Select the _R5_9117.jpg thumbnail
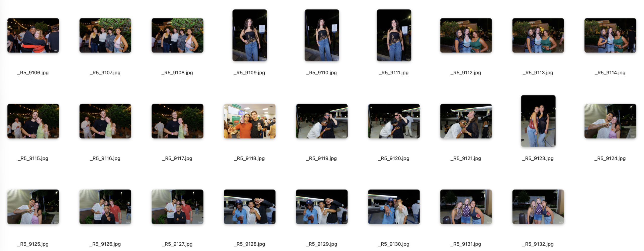Screen dimensions: 644x251 [178, 121]
